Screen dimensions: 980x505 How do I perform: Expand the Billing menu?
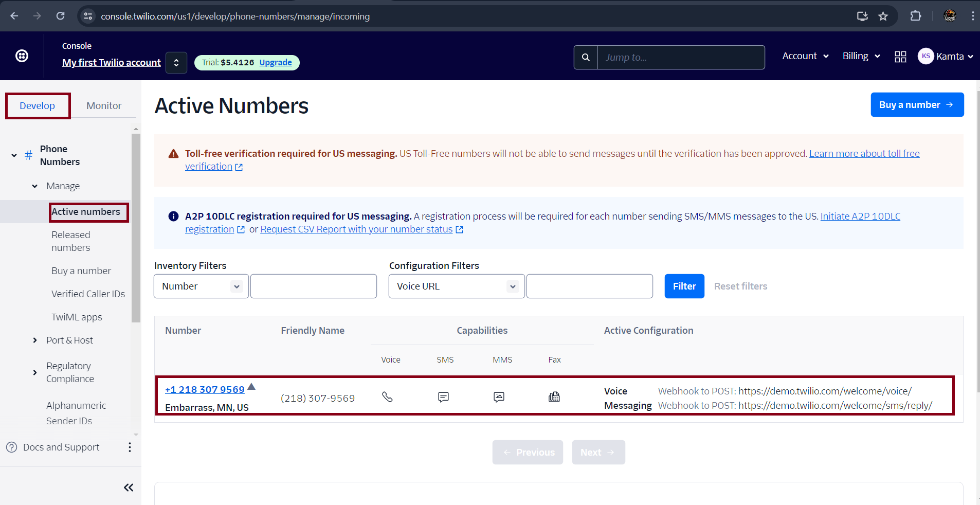coord(861,56)
